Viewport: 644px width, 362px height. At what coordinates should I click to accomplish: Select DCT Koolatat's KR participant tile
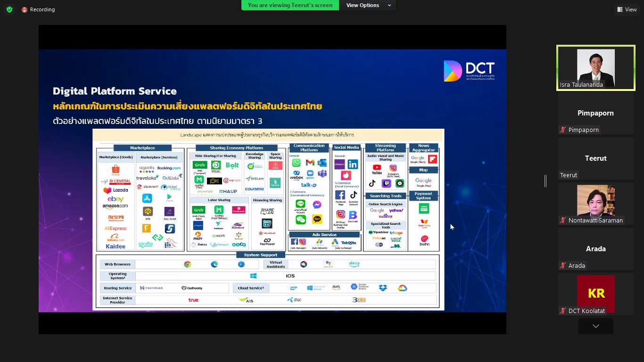tap(596, 294)
